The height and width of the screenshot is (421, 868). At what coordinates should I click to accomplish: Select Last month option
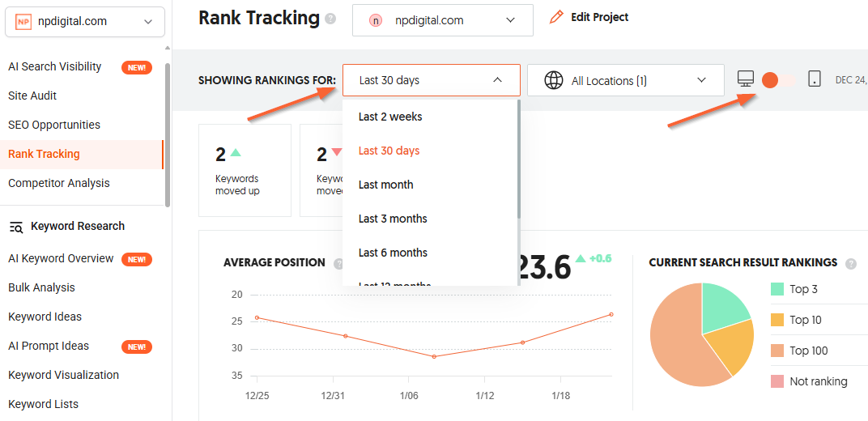tap(386, 185)
